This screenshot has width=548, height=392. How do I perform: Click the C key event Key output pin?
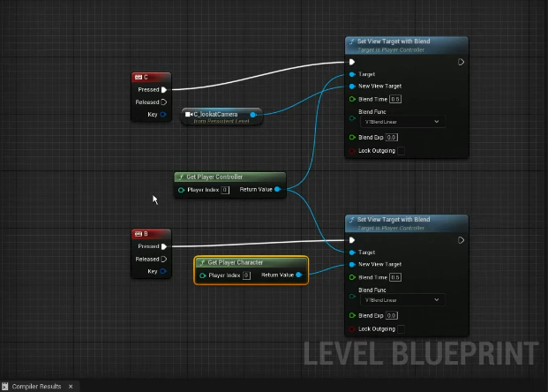pos(164,114)
